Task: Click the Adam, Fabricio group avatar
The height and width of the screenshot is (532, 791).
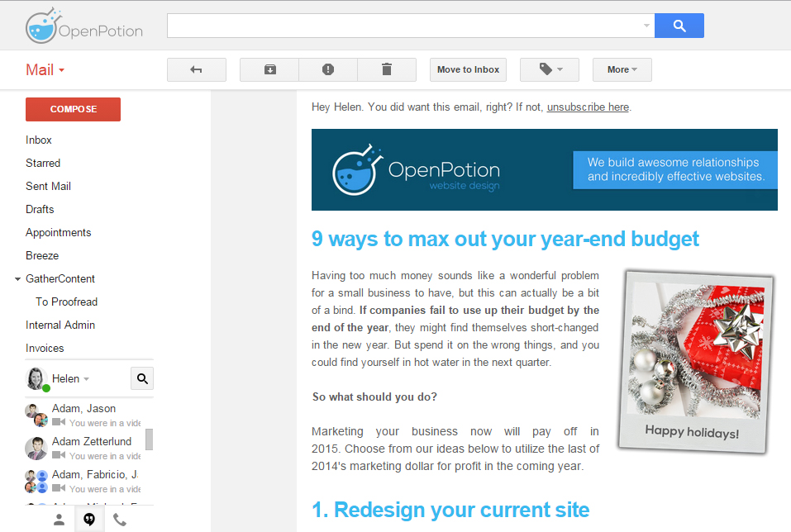Action: tap(36, 481)
